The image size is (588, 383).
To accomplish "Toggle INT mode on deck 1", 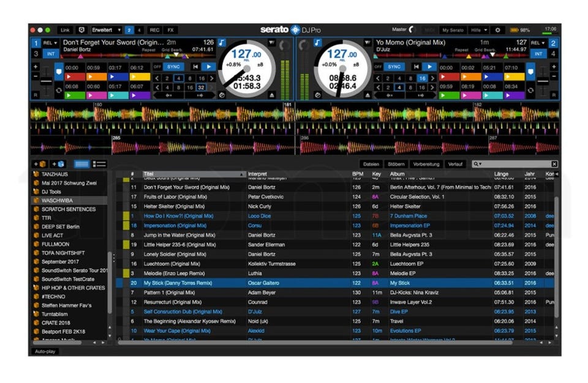I will point(51,54).
